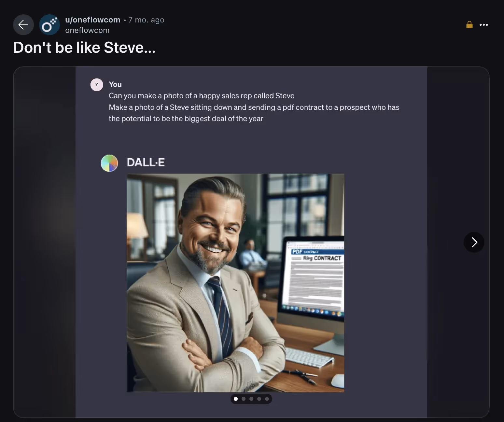
Task: Click the '7 mo. ago' timestamp
Action: (x=146, y=20)
